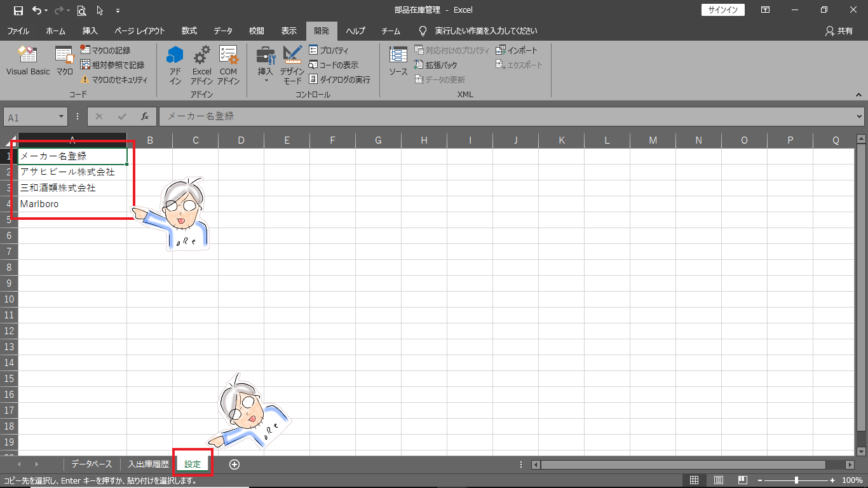Open the ページ レイアウト tab
Image resolution: width=868 pixels, height=488 pixels.
139,30
